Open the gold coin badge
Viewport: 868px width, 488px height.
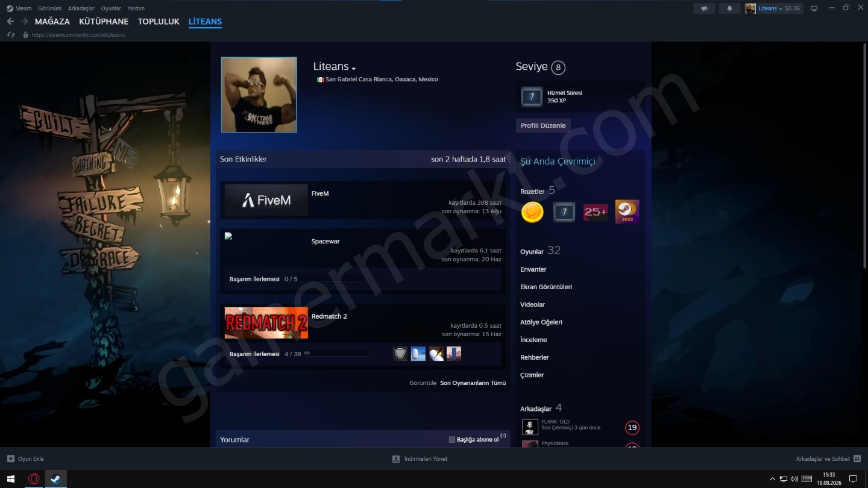pyautogui.click(x=532, y=212)
